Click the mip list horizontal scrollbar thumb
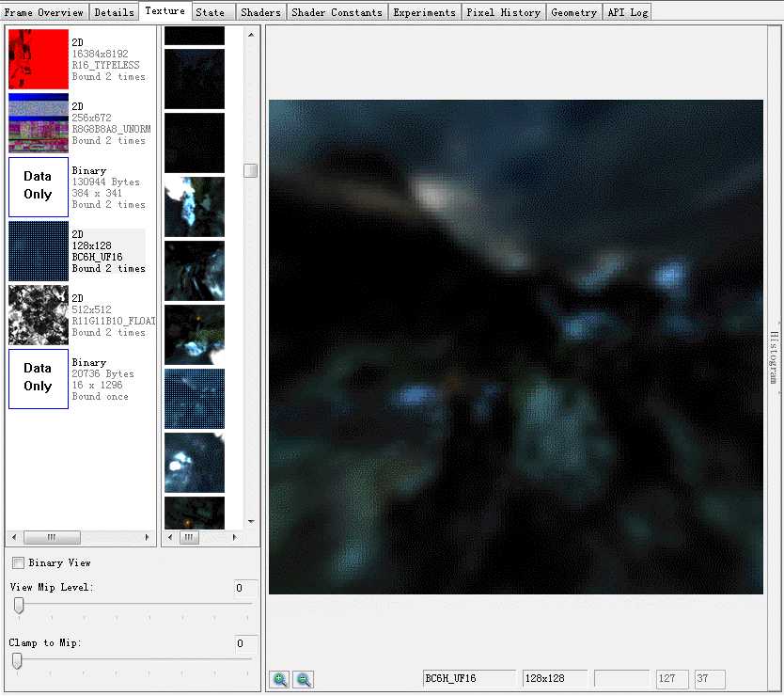The width and height of the screenshot is (784, 696). pos(189,537)
